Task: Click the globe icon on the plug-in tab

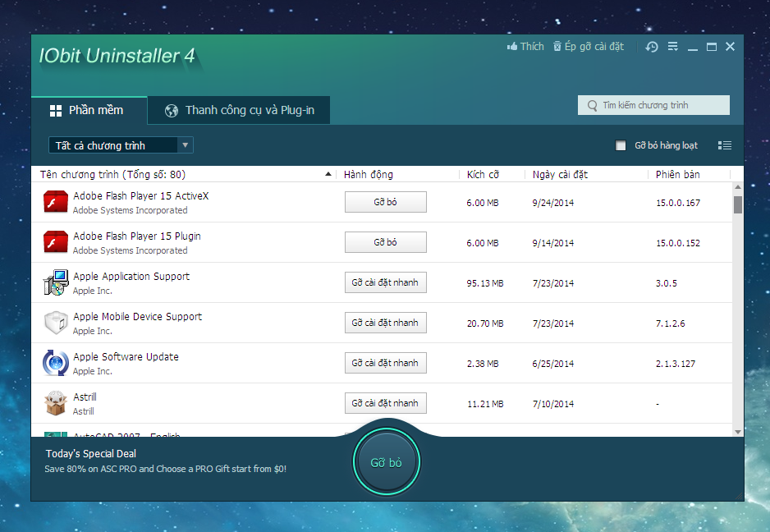Action: 172,111
